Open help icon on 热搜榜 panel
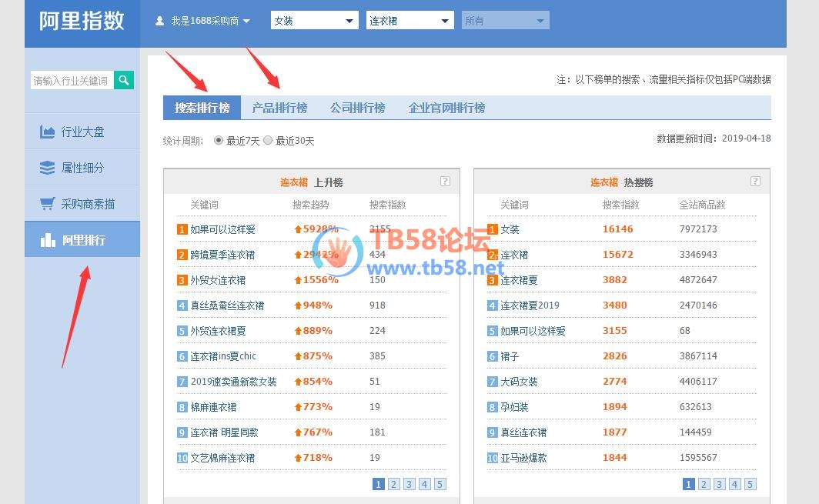 (755, 182)
